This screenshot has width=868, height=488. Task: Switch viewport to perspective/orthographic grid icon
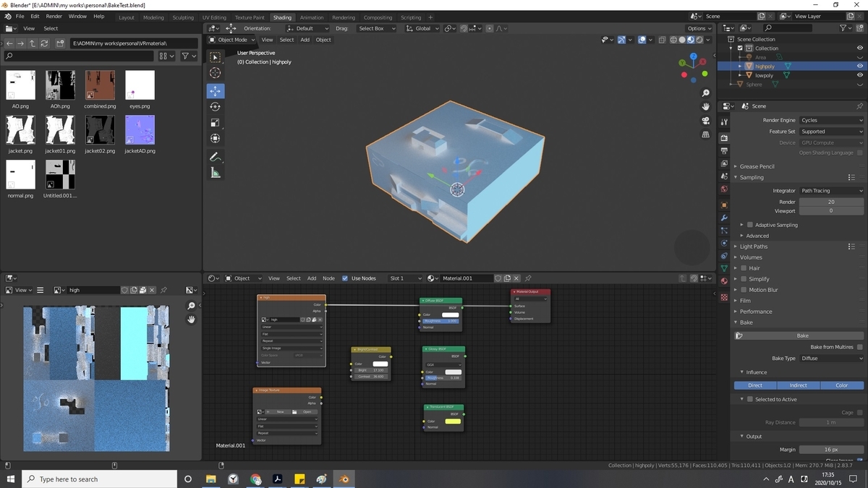pyautogui.click(x=705, y=134)
